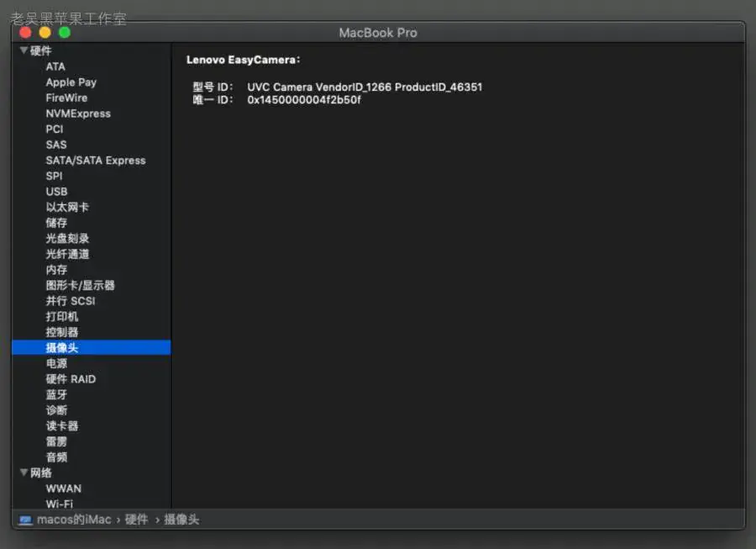Select WWAN under network
This screenshot has width=756, height=549.
(x=64, y=488)
